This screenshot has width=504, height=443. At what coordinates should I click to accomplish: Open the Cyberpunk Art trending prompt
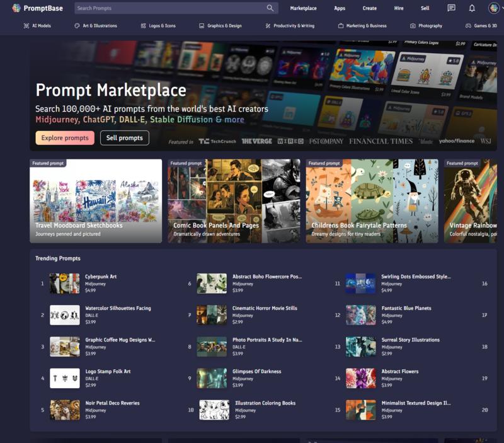[x=101, y=277]
